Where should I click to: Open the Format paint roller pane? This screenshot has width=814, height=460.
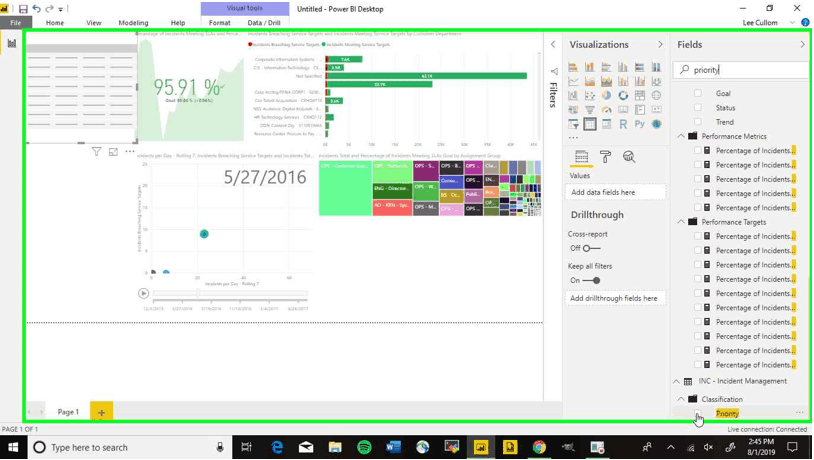(605, 156)
